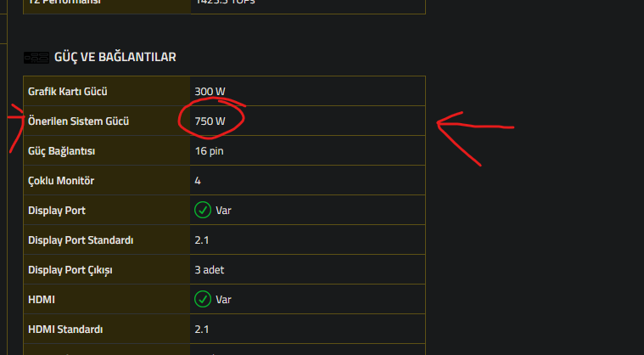Select the 16 pin value

pos(209,151)
